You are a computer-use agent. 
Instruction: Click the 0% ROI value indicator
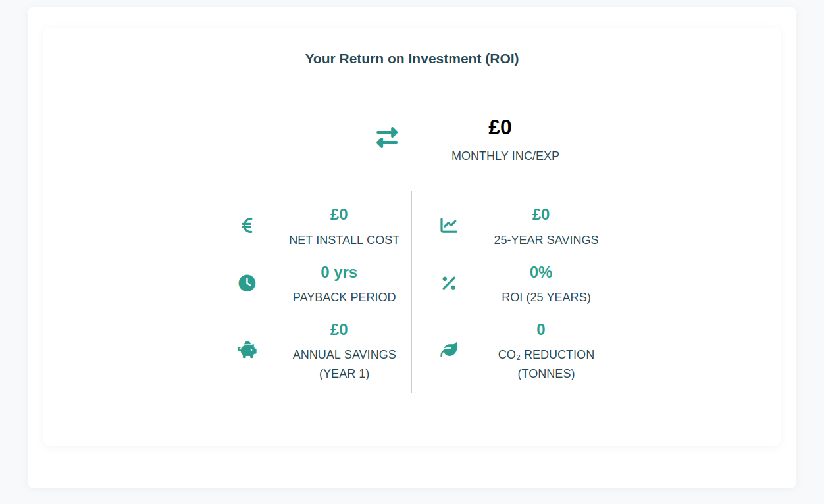point(540,272)
